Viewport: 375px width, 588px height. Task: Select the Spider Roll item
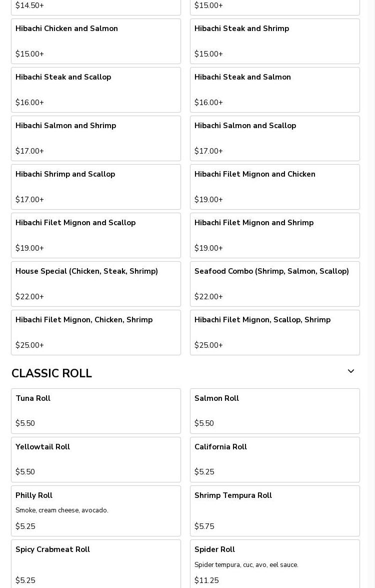[x=274, y=564]
